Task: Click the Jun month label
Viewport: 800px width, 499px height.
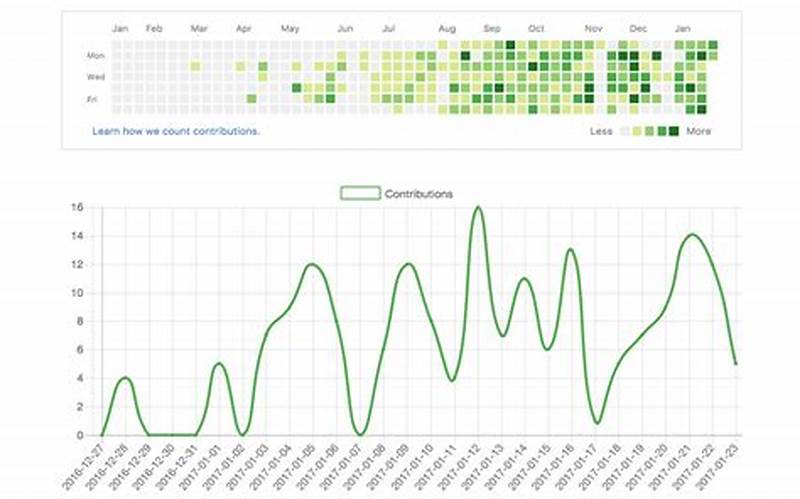Action: (345, 29)
